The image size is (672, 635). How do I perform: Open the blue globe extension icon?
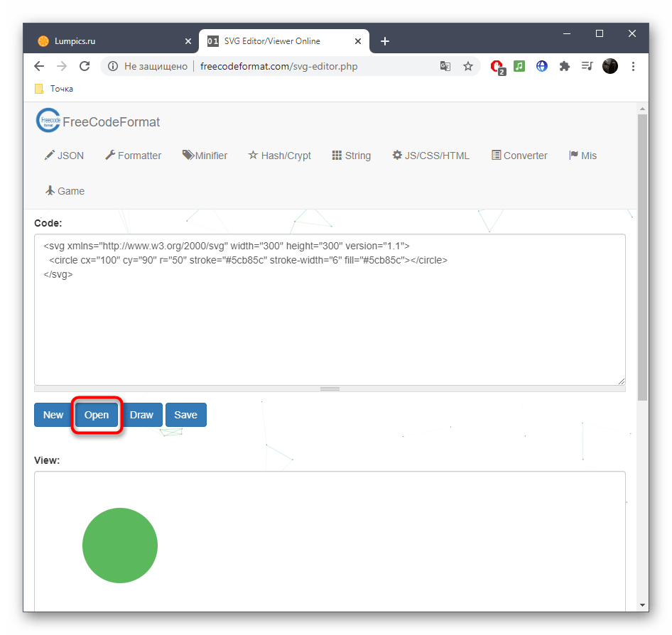(542, 66)
